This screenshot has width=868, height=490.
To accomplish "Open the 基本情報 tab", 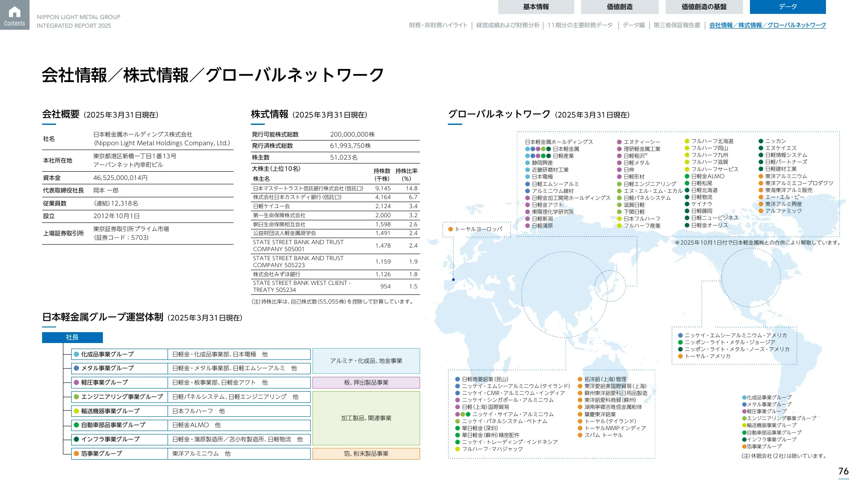I will pos(536,7).
